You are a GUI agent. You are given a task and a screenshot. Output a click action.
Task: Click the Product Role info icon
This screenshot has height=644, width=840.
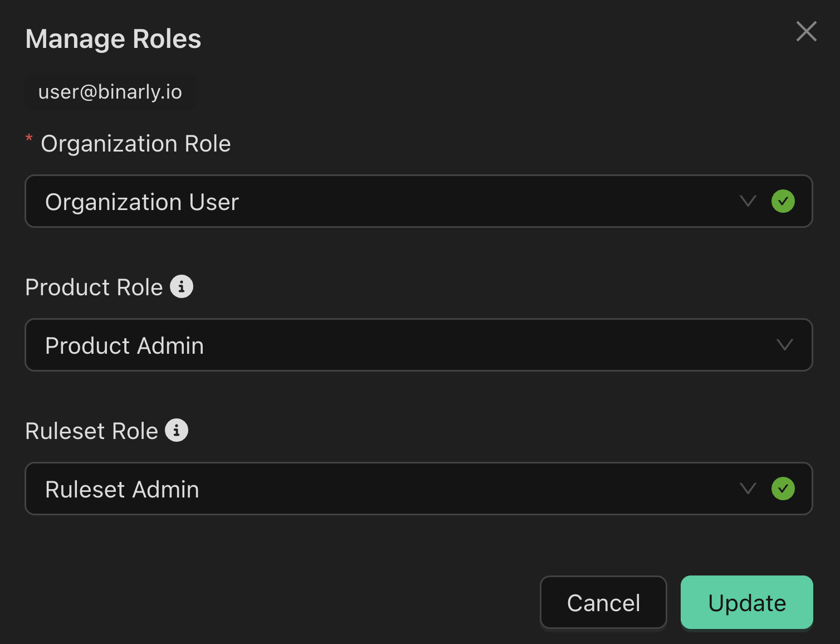coord(182,287)
